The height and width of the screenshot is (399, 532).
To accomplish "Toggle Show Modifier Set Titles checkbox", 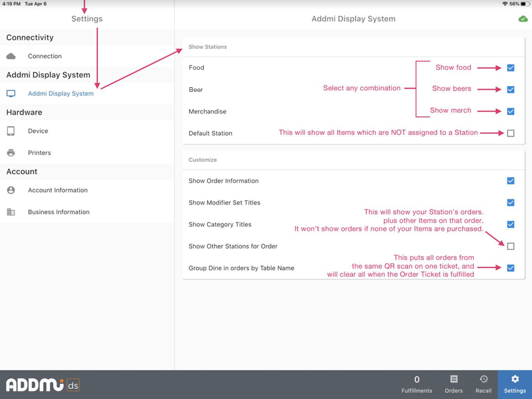I will (x=510, y=203).
